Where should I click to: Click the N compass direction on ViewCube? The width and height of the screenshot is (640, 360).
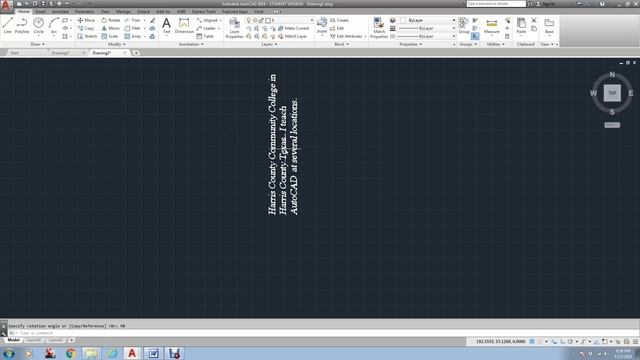click(x=612, y=75)
